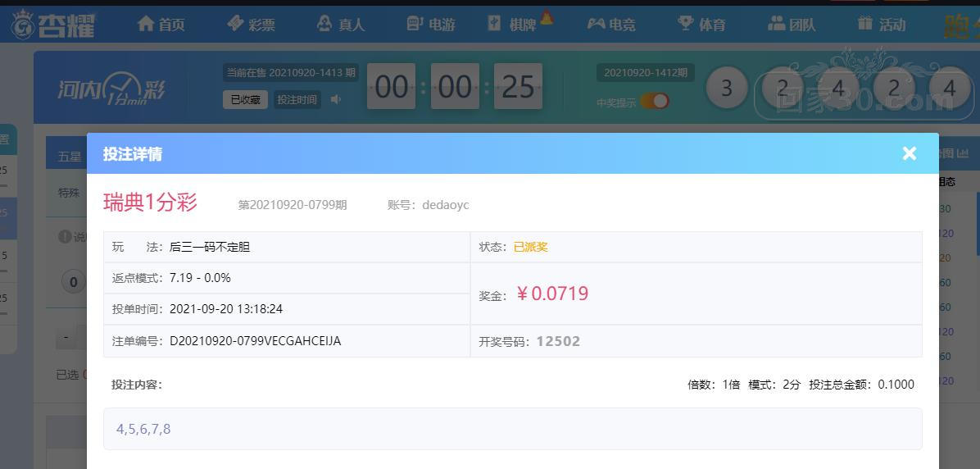Click the 体育 trophy icon
Viewport: 980px width, 469px height.
coord(685,24)
